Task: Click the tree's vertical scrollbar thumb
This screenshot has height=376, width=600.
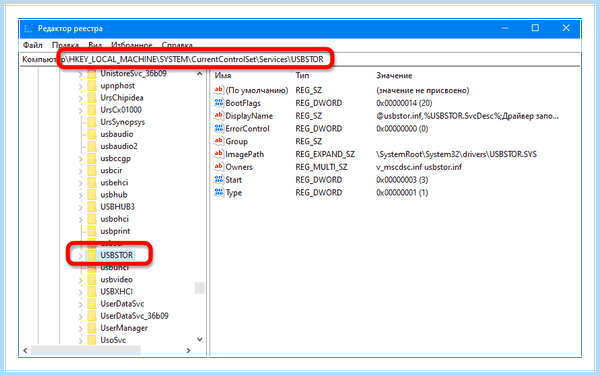Action: click(x=199, y=288)
